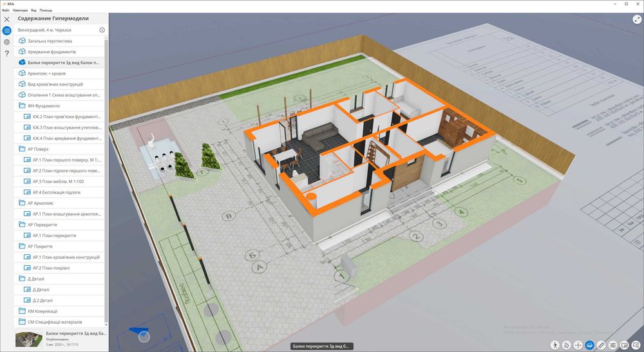The image size is (644, 352).
Task: Click the current view preview thumbnail
Action: 29,339
